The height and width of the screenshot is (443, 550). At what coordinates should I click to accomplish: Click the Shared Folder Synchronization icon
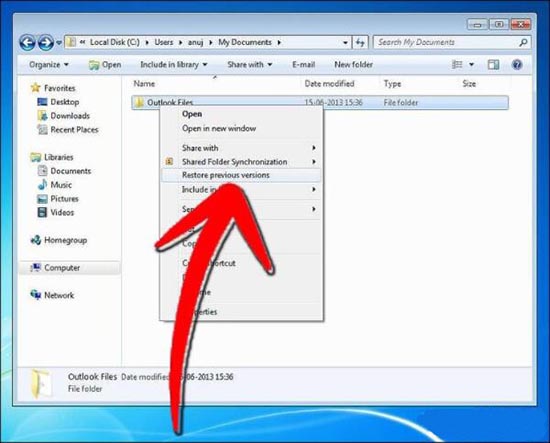[x=169, y=161]
